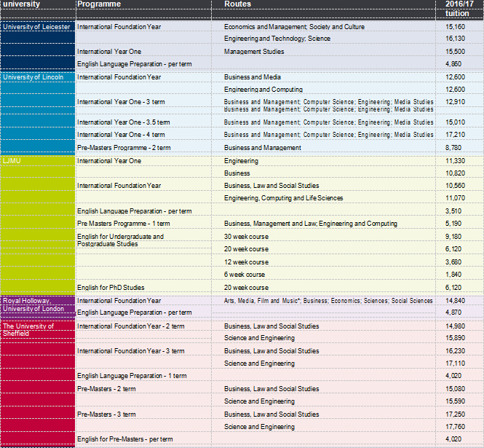The image size is (484, 448).
Task: Select the 'Arts, Media, Film and Music' route cell
Action: pos(328,301)
